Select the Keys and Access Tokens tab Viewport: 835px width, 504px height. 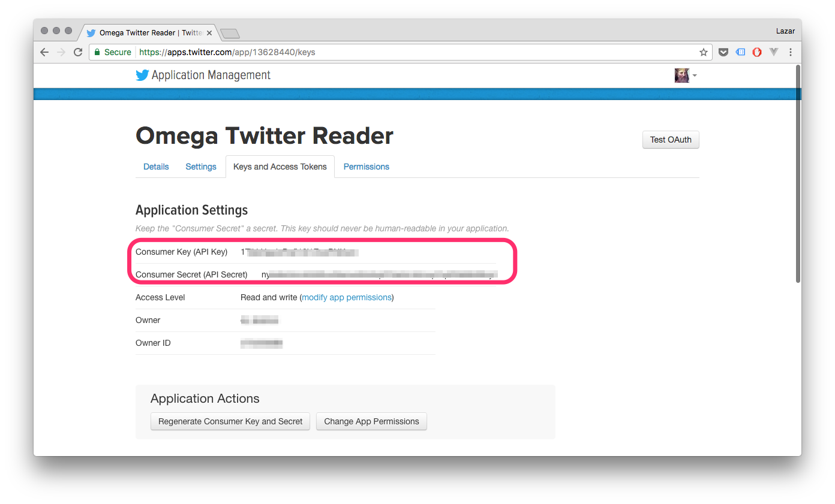point(280,167)
